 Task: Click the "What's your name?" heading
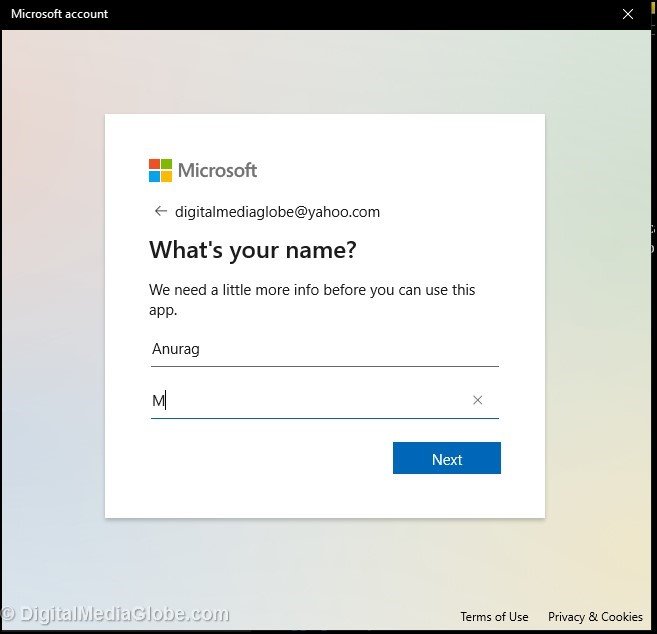(253, 250)
